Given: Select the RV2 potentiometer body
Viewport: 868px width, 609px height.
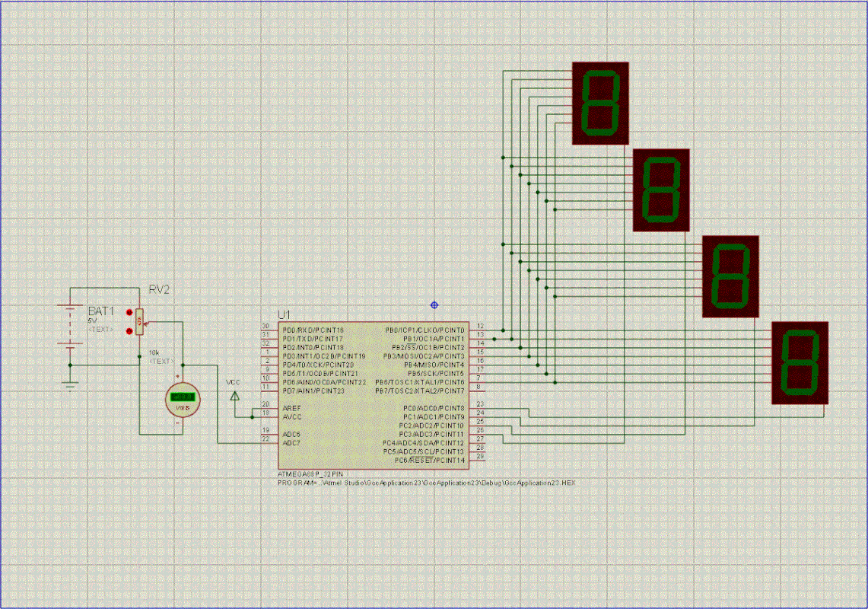Looking at the screenshot, I should [139, 321].
